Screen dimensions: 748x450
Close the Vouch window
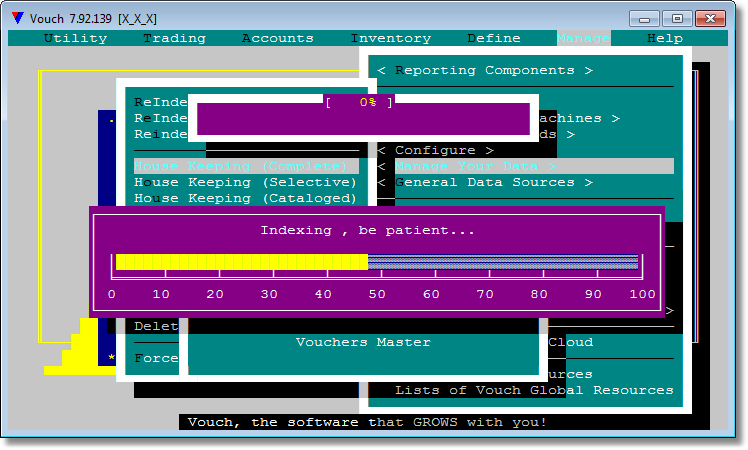[710, 19]
